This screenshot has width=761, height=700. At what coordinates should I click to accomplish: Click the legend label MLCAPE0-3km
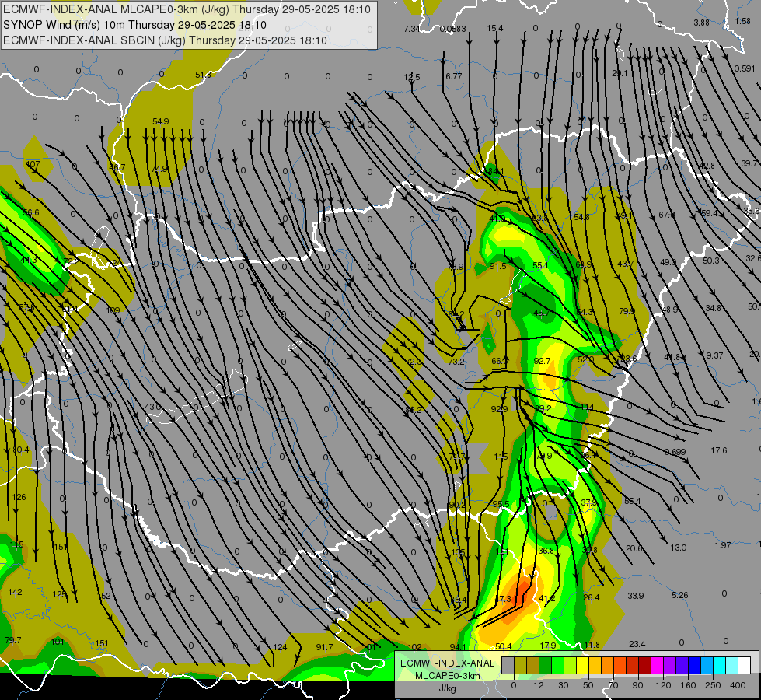[447, 676]
